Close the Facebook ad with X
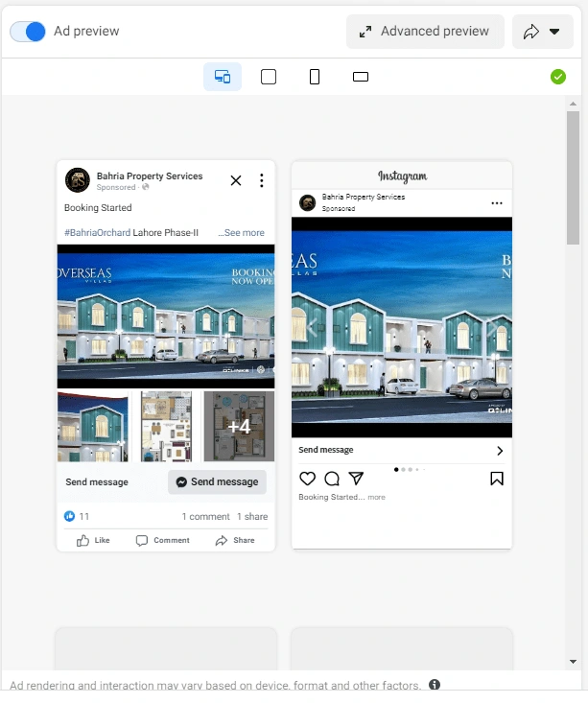 (235, 180)
